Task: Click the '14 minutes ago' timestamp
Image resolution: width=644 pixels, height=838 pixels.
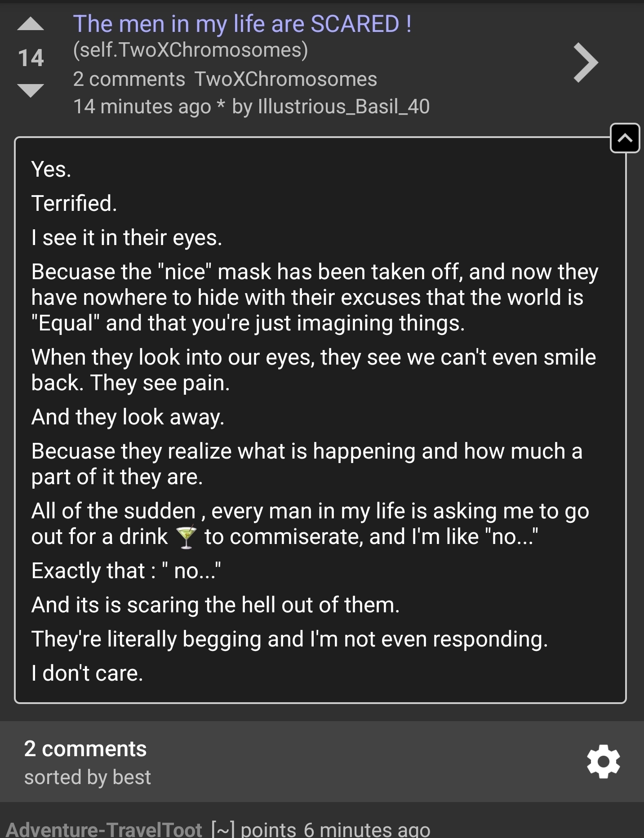Action: [142, 107]
